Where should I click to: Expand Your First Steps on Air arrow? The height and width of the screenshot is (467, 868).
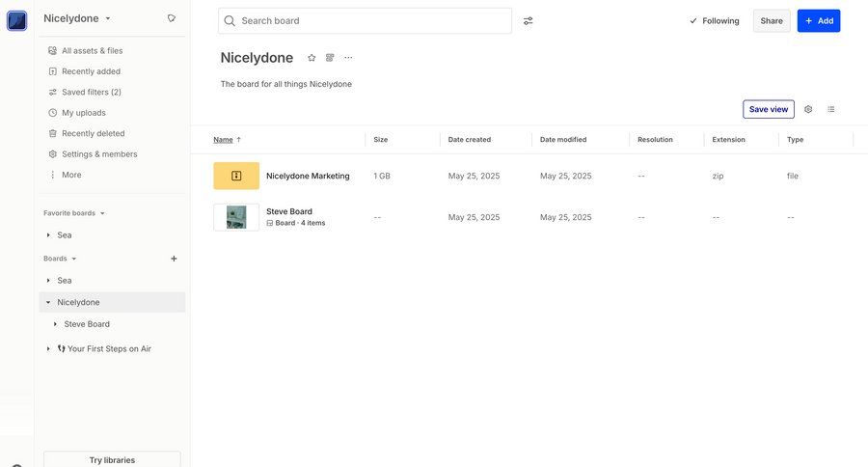[48, 349]
